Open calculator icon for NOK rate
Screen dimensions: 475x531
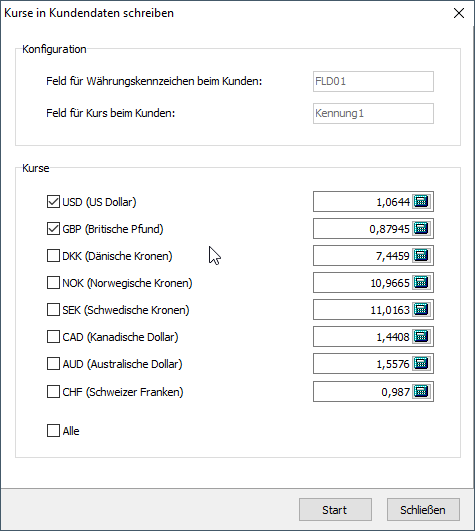pyautogui.click(x=422, y=283)
